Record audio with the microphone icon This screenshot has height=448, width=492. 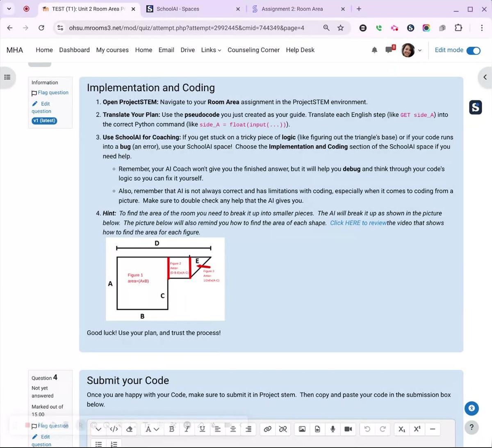[x=333, y=429]
